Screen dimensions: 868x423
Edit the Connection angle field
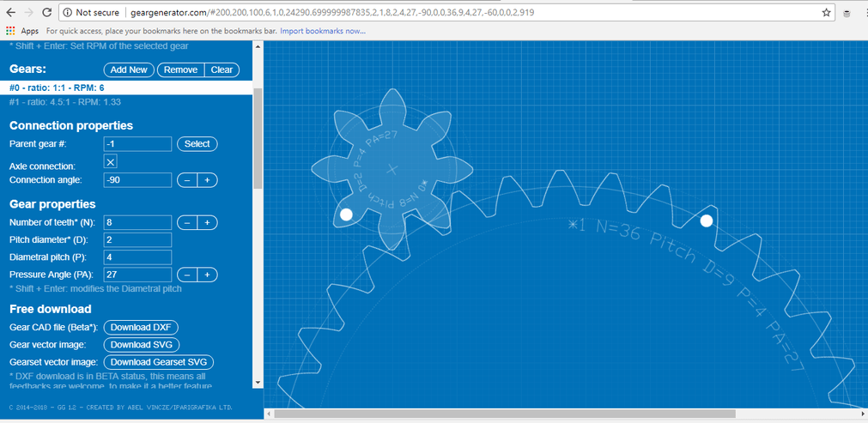pos(137,180)
